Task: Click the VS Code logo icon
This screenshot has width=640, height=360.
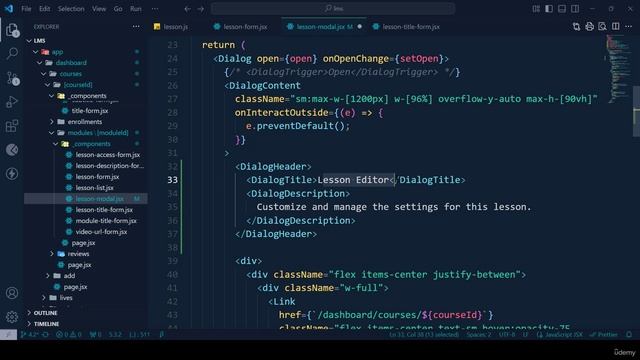Action: 9,9
